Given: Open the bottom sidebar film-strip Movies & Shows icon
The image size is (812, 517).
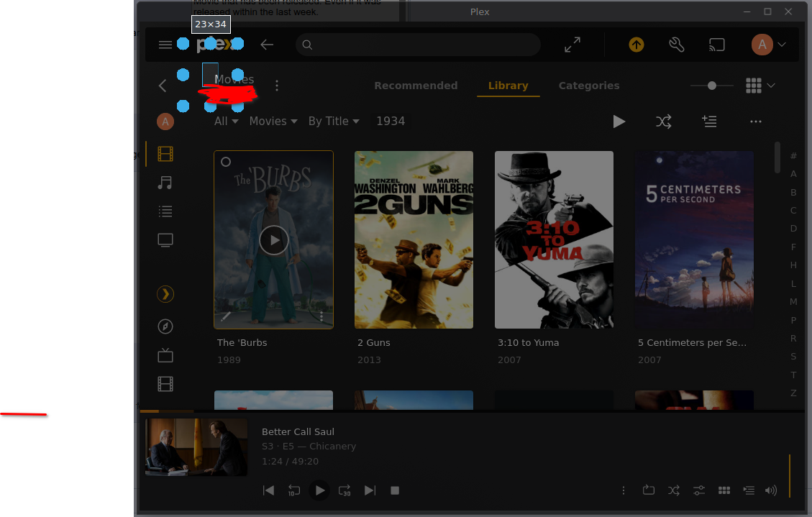Looking at the screenshot, I should [165, 384].
